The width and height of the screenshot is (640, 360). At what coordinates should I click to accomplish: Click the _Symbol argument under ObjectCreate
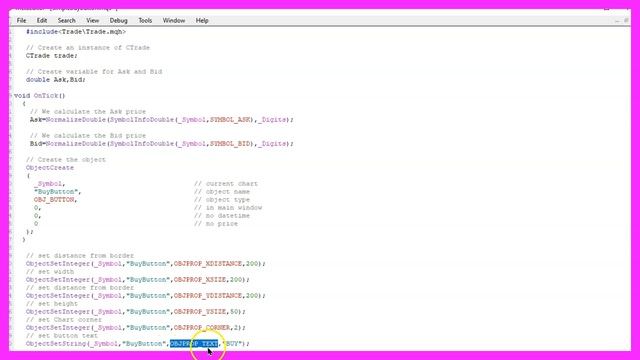[x=48, y=184]
